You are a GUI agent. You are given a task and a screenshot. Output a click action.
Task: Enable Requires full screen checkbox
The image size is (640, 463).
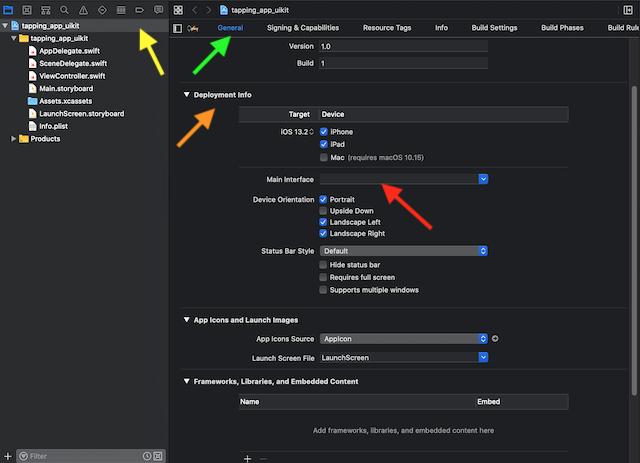tap(323, 278)
